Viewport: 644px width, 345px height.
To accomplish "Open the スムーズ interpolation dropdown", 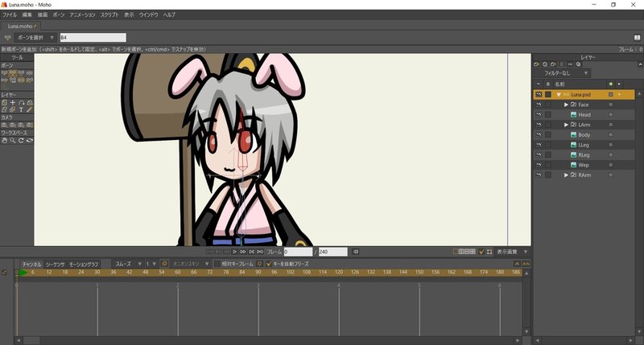I will tap(128, 264).
